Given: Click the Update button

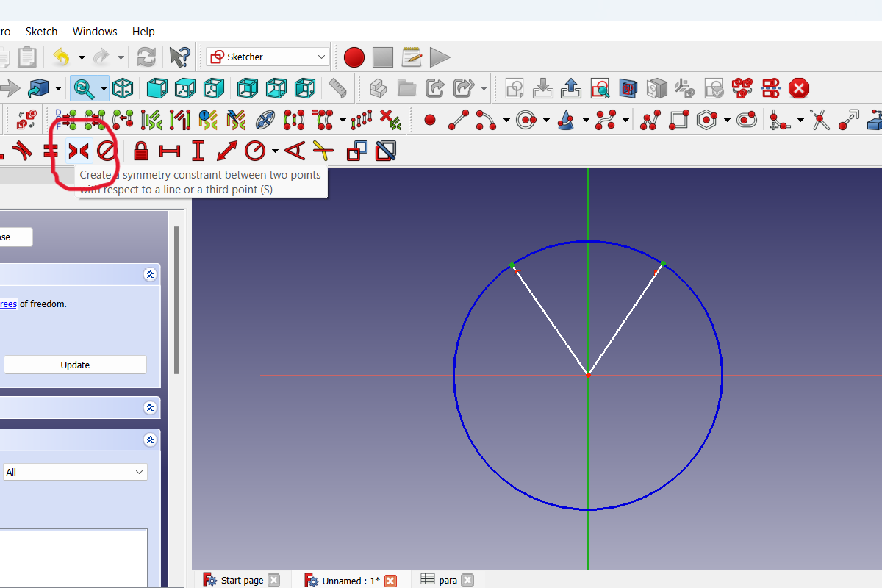Looking at the screenshot, I should point(75,365).
